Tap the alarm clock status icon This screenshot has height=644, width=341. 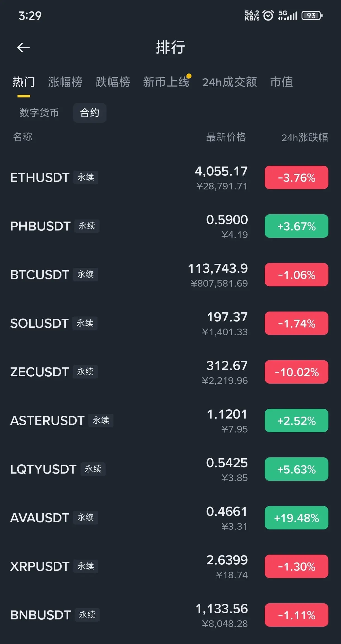268,15
